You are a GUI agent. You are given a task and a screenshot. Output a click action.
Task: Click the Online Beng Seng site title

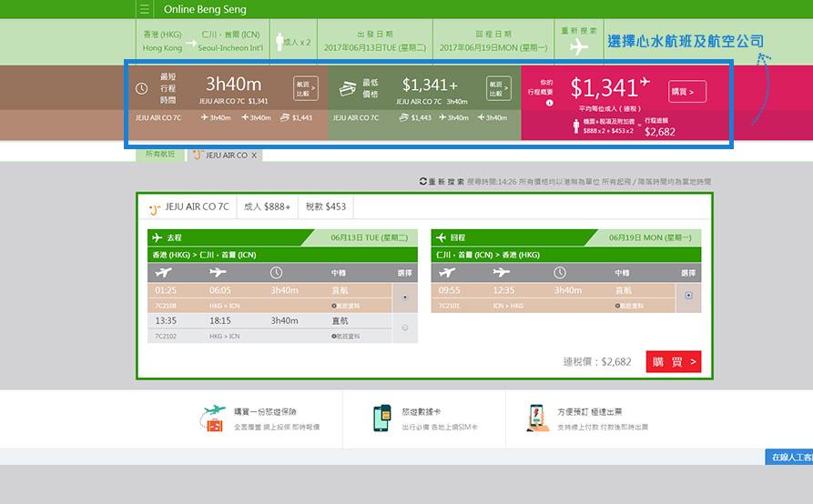[205, 9]
